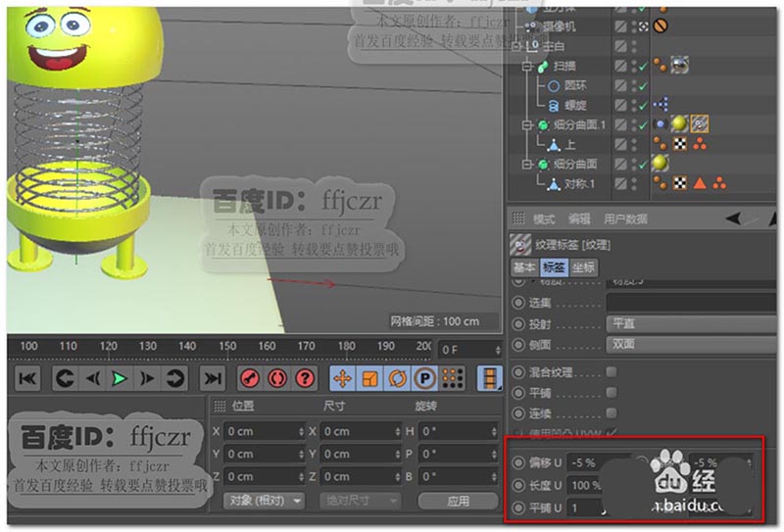Collapse the 空白 null group
Screen dimensions: 784x532
pyautogui.click(x=517, y=46)
